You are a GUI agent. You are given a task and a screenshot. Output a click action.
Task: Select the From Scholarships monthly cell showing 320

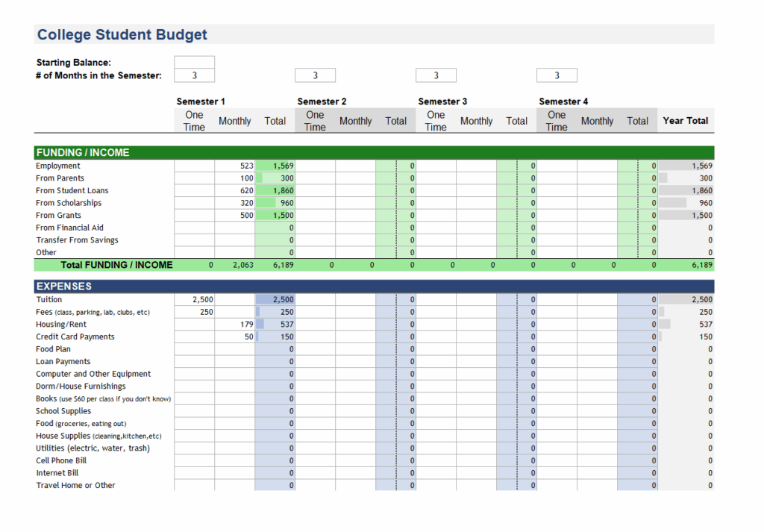(x=235, y=202)
